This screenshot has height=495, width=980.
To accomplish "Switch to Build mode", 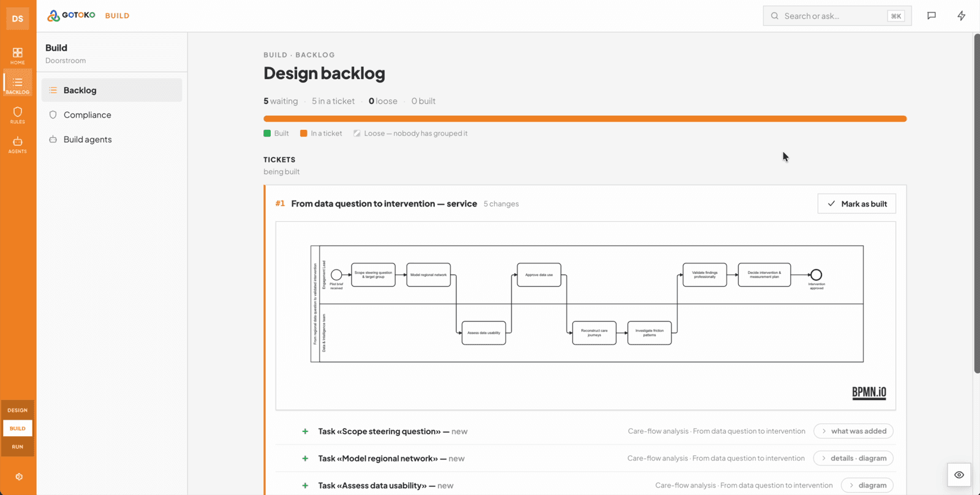I will point(18,428).
